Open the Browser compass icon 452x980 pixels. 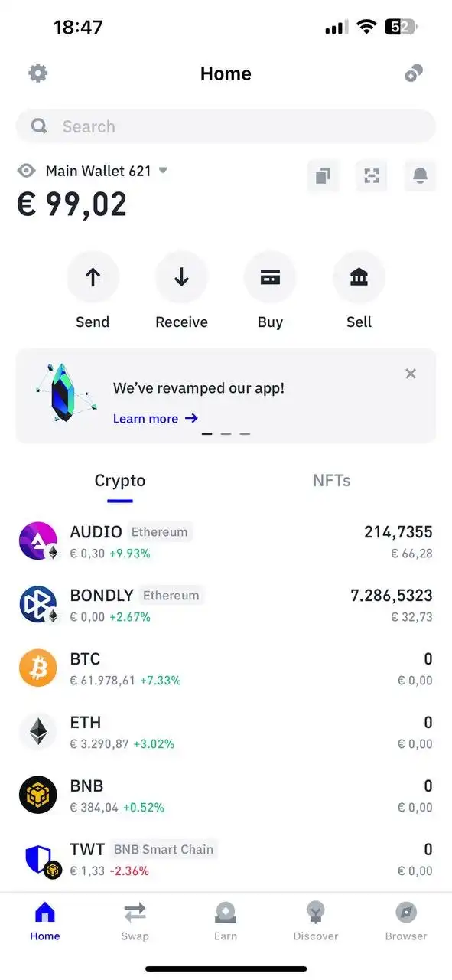click(x=406, y=921)
